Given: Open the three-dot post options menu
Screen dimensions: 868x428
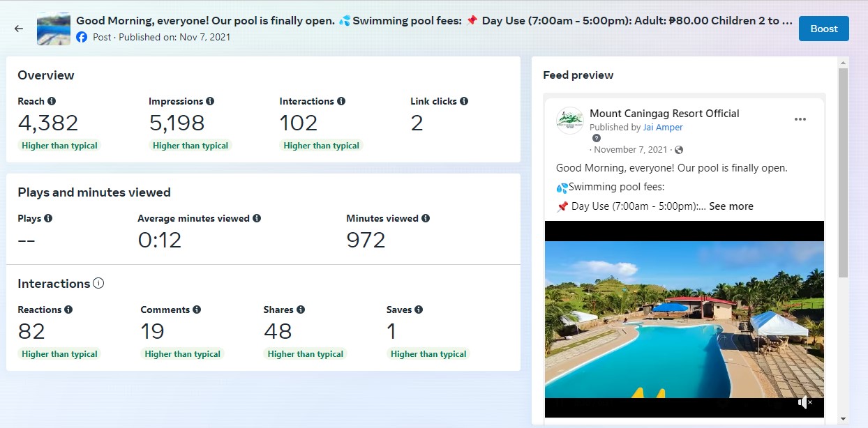Looking at the screenshot, I should pos(800,119).
